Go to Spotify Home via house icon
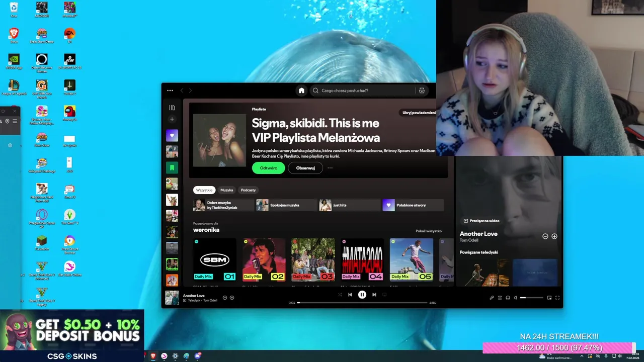The height and width of the screenshot is (362, 644). point(301,90)
